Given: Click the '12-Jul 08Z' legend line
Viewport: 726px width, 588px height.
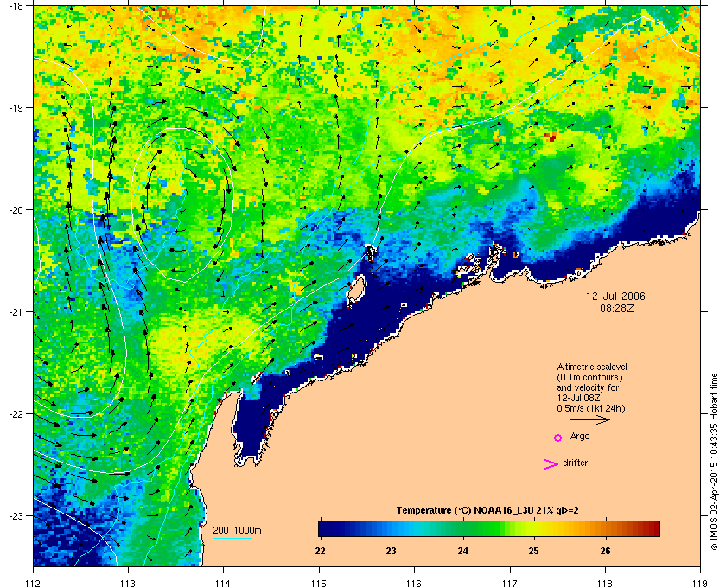Looking at the screenshot, I should [x=578, y=398].
